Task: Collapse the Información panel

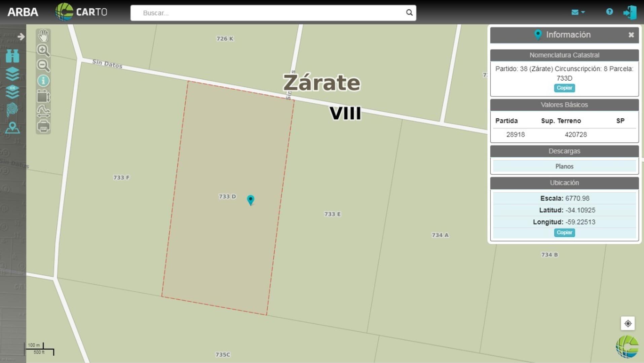Action: pos(631,35)
